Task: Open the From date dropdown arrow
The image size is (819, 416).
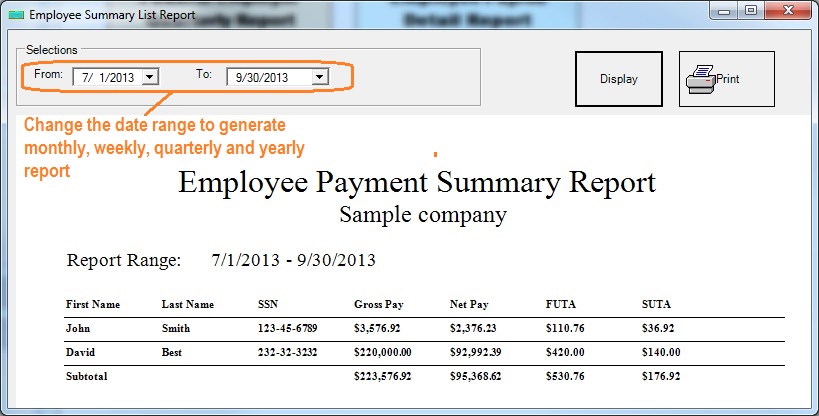Action: coord(150,76)
